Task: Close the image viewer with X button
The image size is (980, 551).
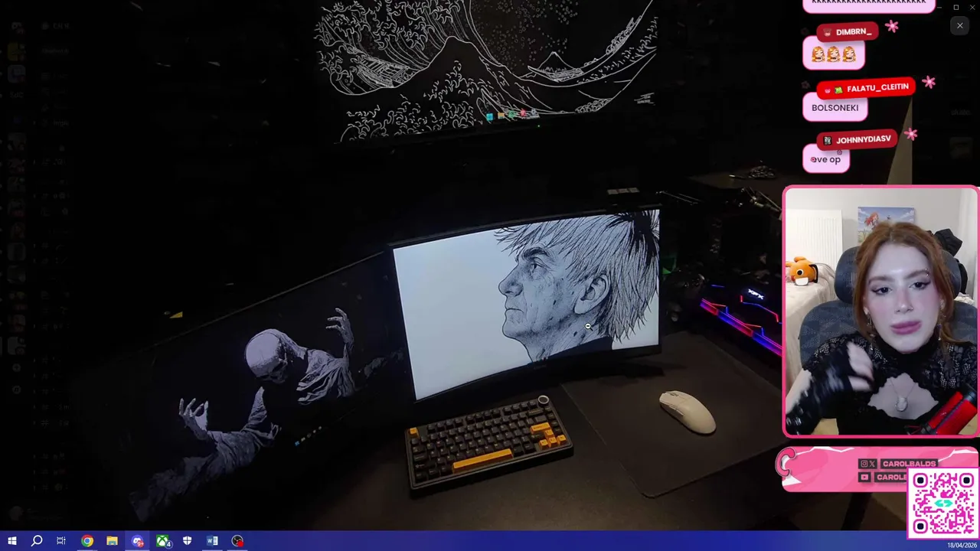Action: pyautogui.click(x=959, y=26)
